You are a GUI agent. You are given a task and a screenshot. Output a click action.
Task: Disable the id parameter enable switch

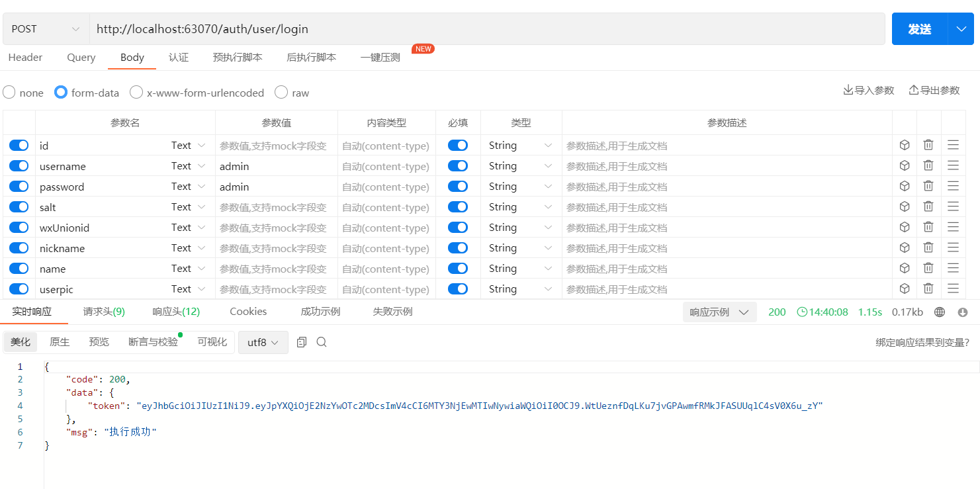(x=19, y=146)
